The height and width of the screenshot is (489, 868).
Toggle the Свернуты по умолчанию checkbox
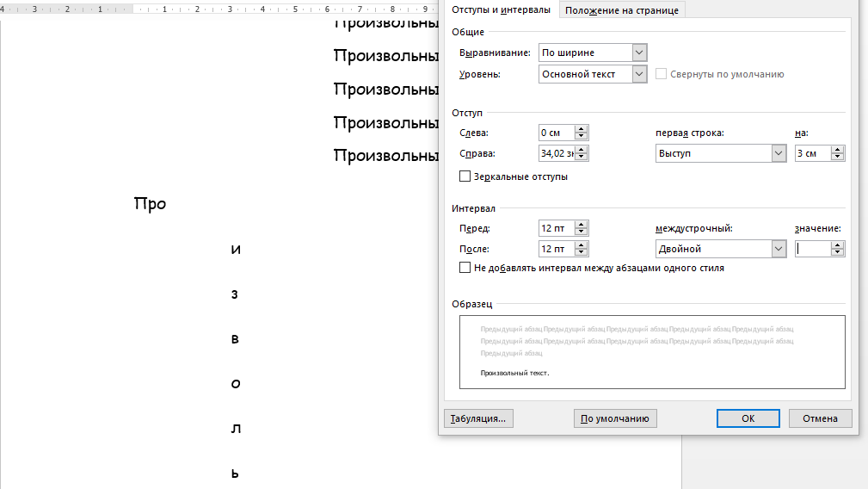click(661, 74)
